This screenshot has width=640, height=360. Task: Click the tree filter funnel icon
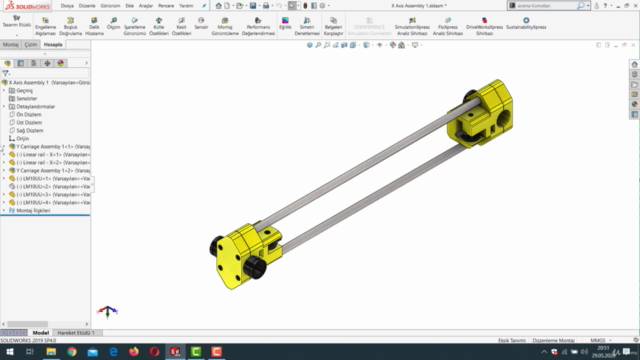coord(5,73)
